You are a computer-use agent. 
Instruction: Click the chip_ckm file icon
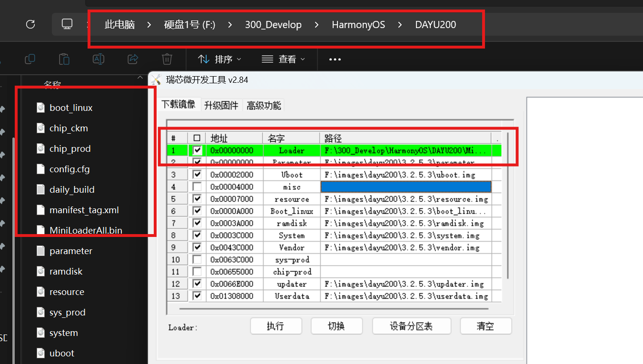pyautogui.click(x=41, y=128)
